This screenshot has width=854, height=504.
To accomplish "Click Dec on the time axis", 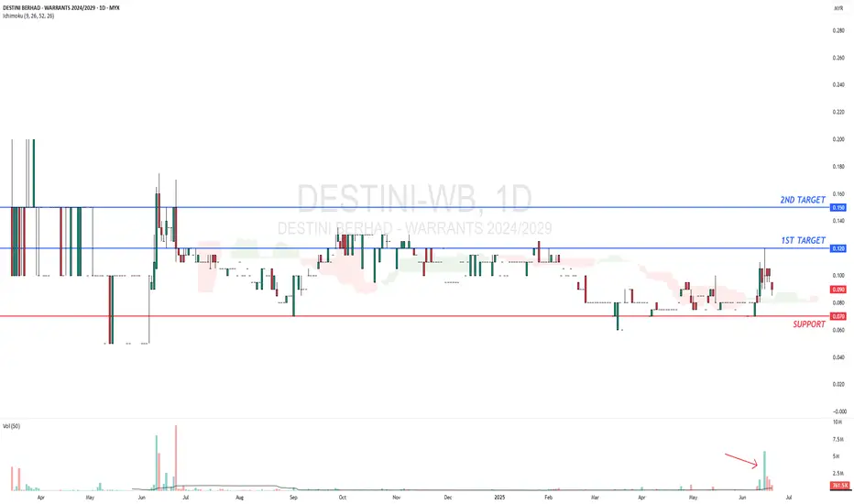I will (448, 498).
